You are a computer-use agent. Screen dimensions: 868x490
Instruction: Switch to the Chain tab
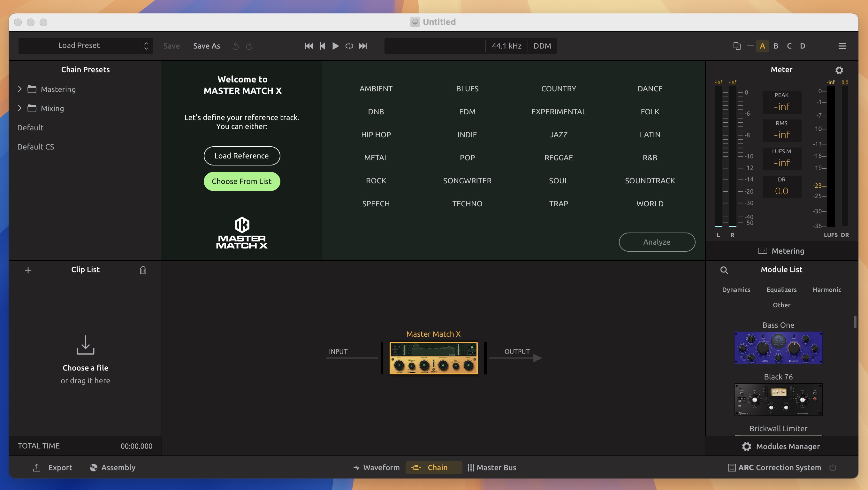433,467
